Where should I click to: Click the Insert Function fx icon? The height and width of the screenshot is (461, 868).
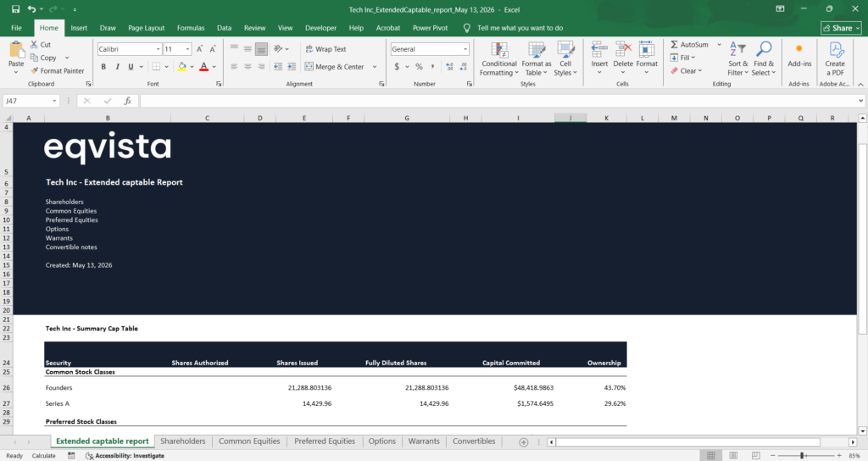pyautogui.click(x=127, y=101)
